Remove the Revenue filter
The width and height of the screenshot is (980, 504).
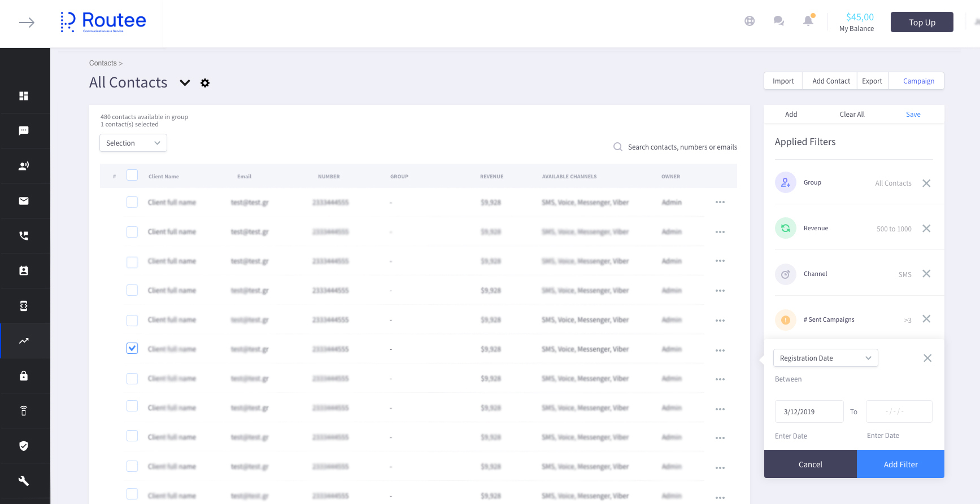(x=926, y=229)
